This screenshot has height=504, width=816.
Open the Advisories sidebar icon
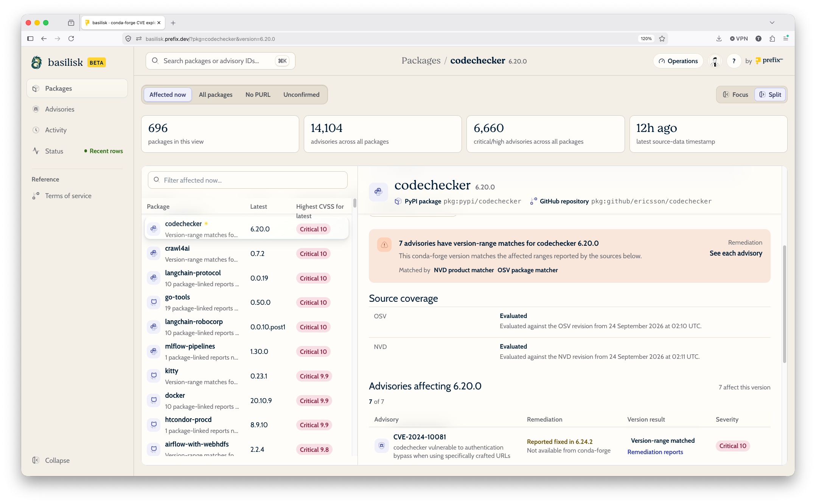36,109
